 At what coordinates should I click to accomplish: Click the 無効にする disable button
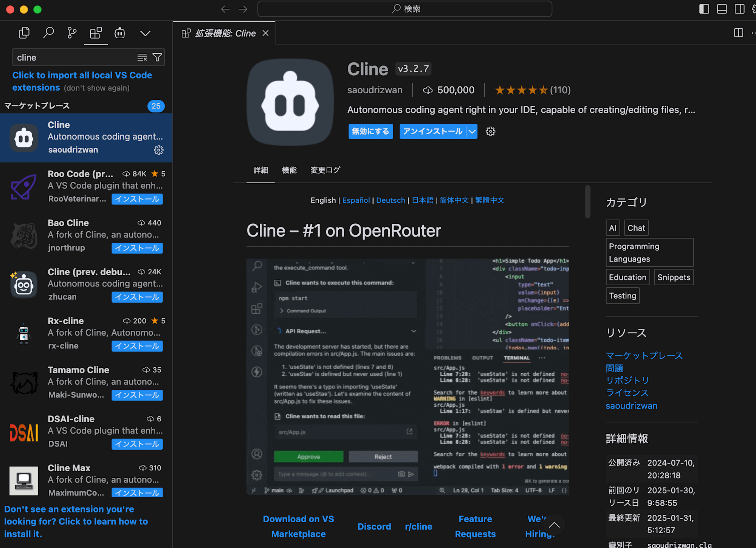(x=370, y=132)
